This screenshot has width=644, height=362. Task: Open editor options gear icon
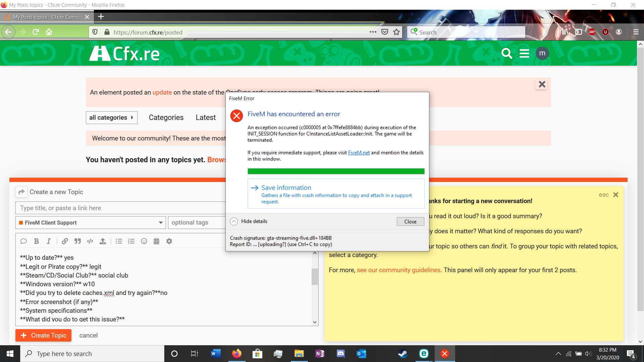point(169,241)
